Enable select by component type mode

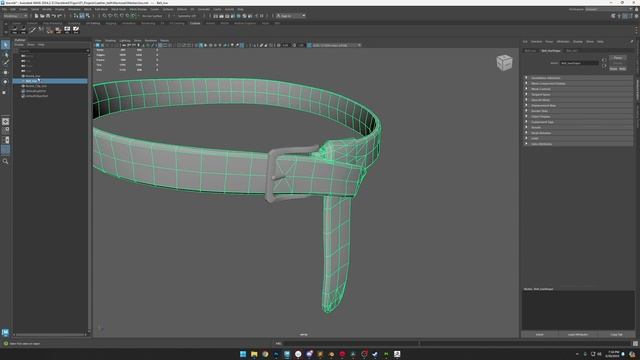click(x=88, y=16)
